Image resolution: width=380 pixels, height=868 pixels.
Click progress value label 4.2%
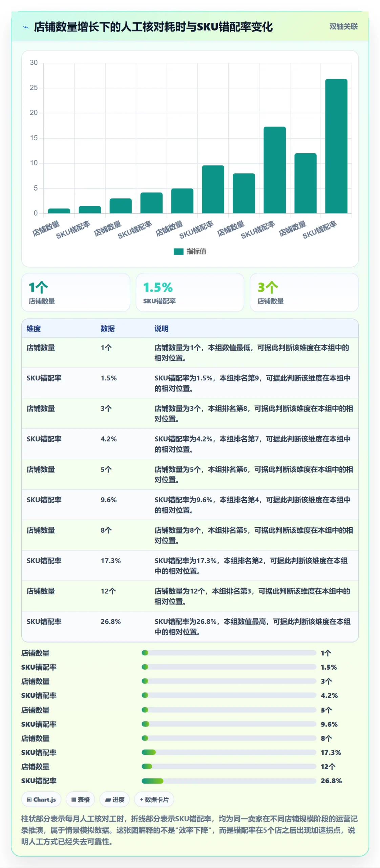click(329, 695)
